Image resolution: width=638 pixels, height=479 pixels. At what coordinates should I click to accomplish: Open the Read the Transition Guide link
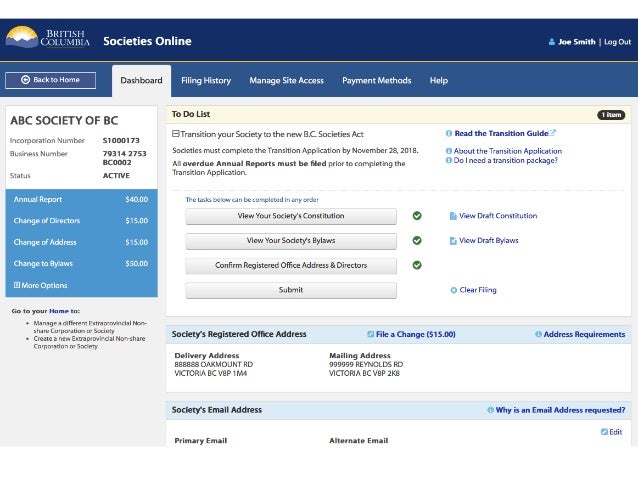click(501, 133)
